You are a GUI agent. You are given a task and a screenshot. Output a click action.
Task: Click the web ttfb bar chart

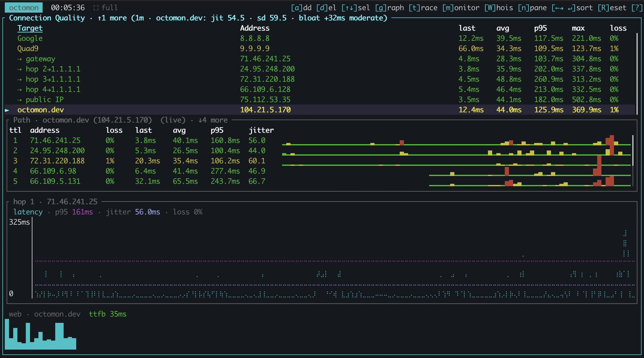41,334
